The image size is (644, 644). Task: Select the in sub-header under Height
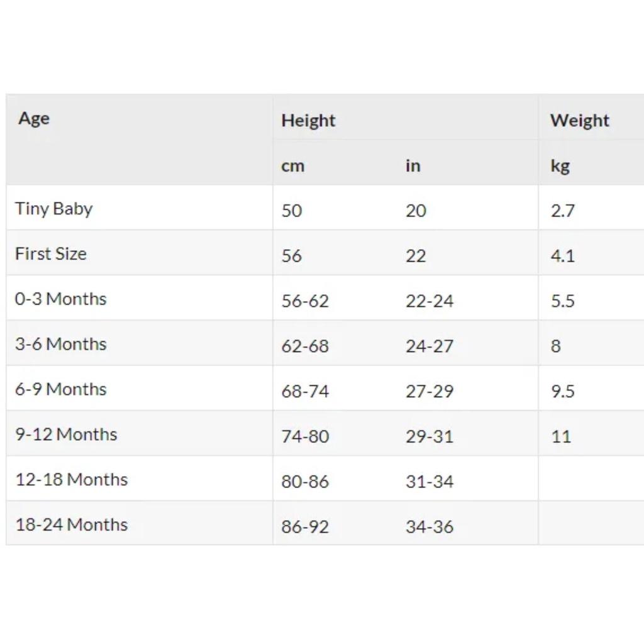click(413, 165)
